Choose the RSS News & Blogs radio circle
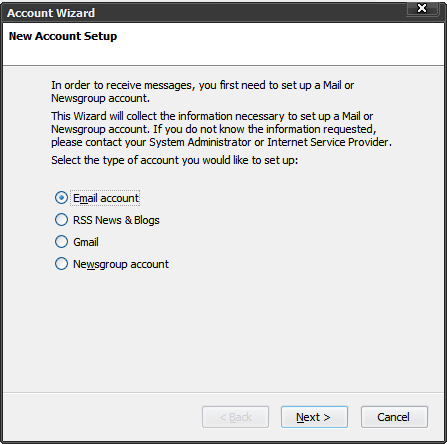 click(61, 220)
